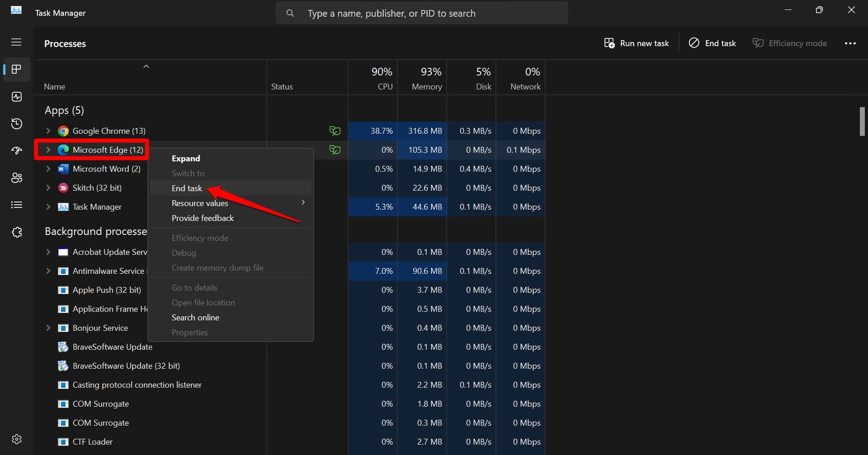Click Provide feedback in context menu
The image size is (868, 455).
(203, 218)
